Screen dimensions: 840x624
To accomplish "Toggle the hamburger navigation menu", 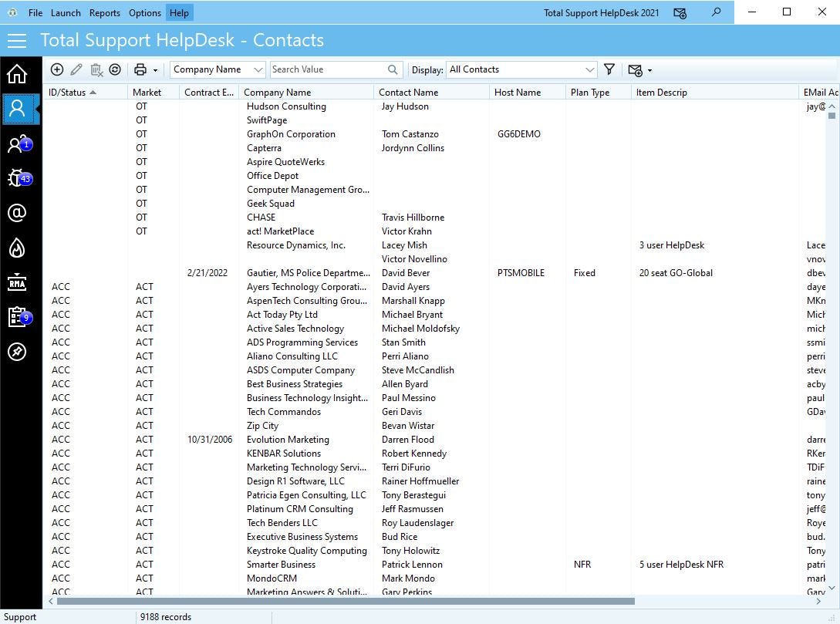I will pos(17,40).
